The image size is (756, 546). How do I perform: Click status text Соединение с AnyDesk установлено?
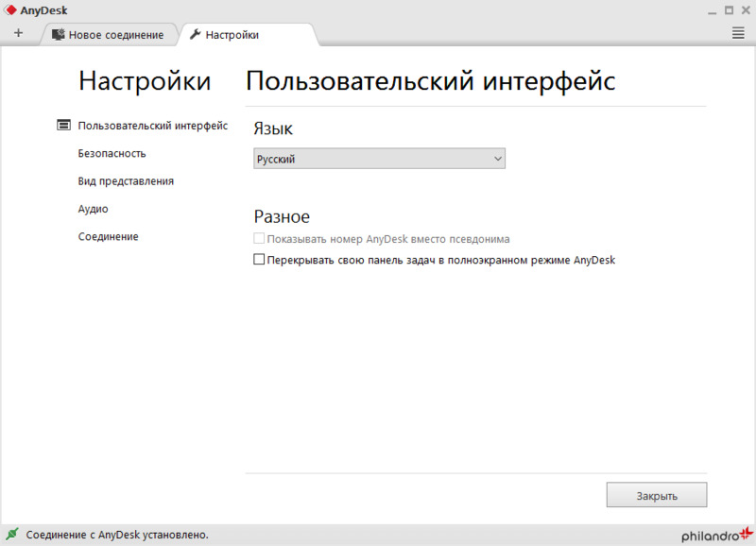pyautogui.click(x=117, y=535)
